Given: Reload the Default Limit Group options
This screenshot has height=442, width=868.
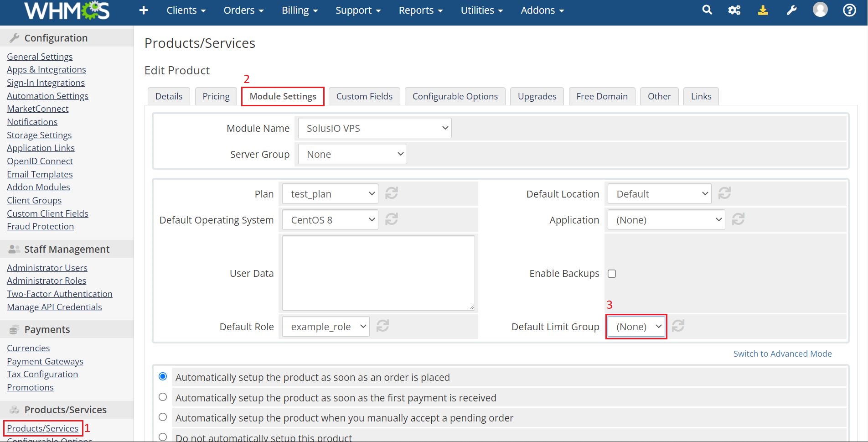Looking at the screenshot, I should 678,326.
